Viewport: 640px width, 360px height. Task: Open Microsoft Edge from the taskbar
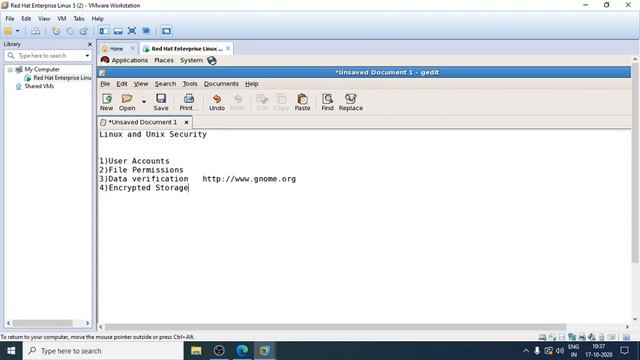pyautogui.click(x=242, y=351)
